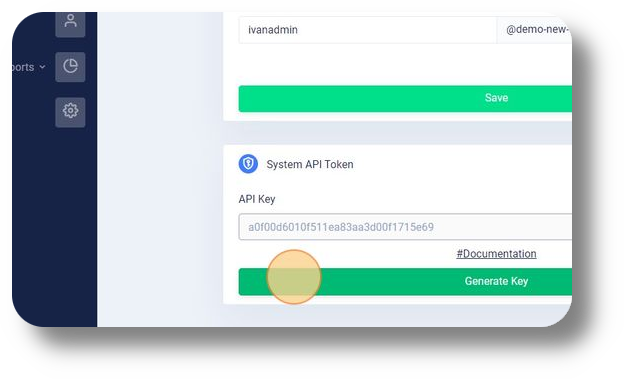Click the orange highlight circle on Generate Key
This screenshot has width=624, height=379.
[x=294, y=277]
